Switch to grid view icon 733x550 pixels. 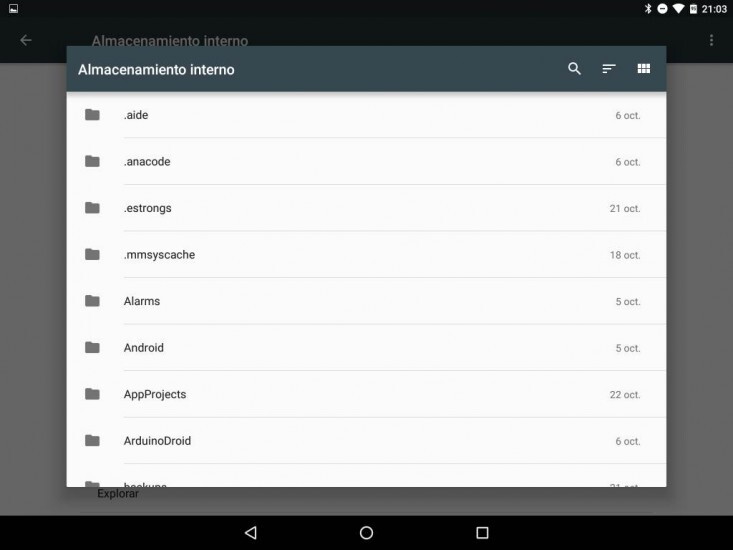pyautogui.click(x=644, y=69)
